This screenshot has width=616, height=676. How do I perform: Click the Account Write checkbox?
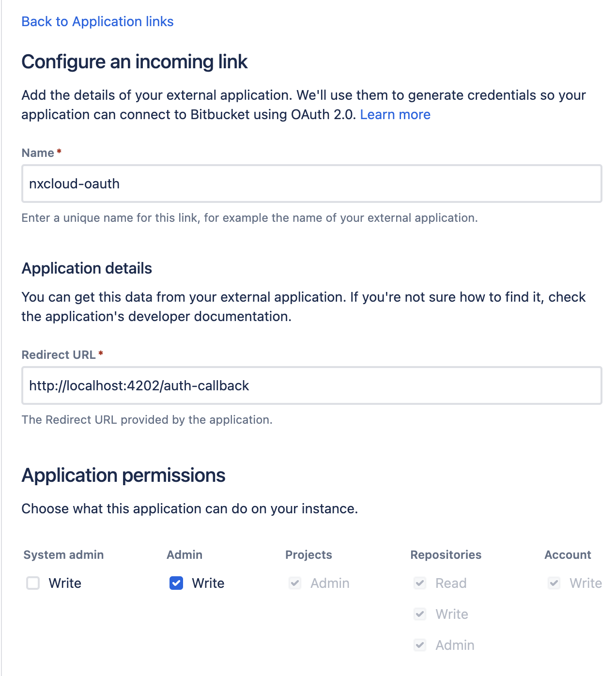tap(554, 583)
